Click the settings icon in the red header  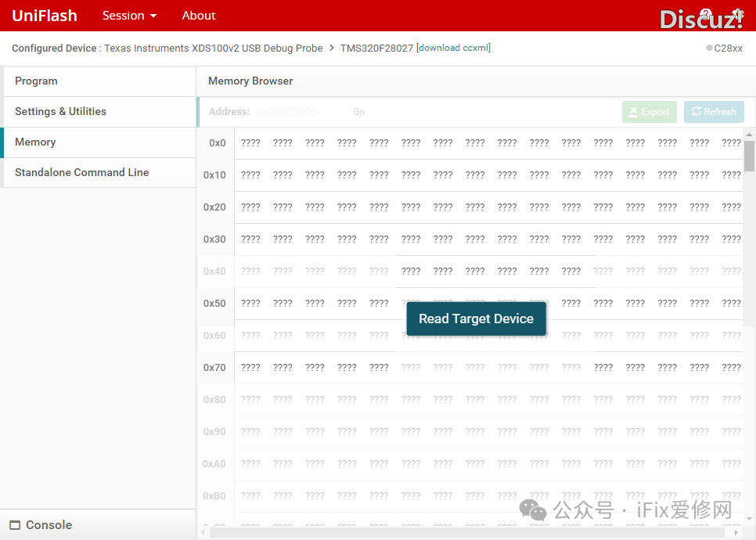tap(736, 15)
